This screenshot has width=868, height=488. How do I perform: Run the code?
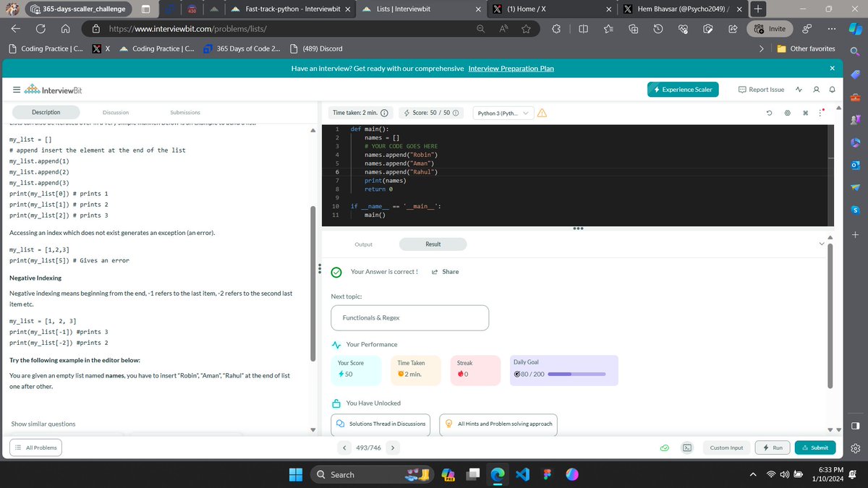[772, 448]
